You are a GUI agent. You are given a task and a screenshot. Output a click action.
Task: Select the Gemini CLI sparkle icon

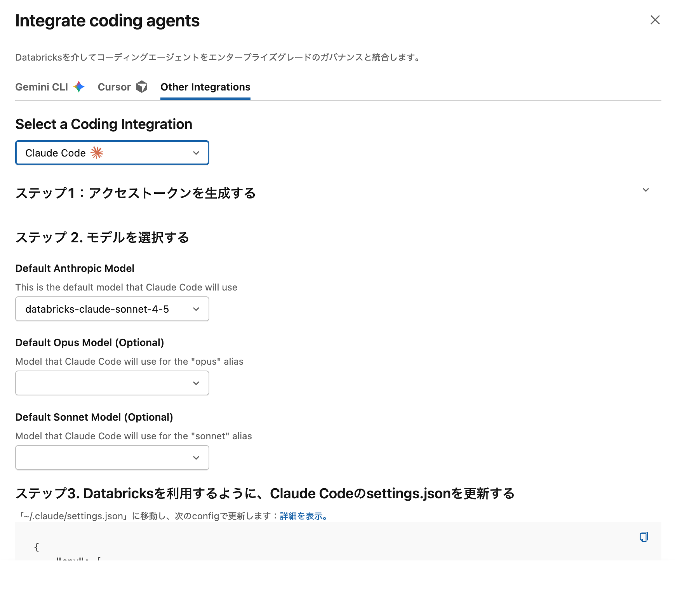coord(78,87)
